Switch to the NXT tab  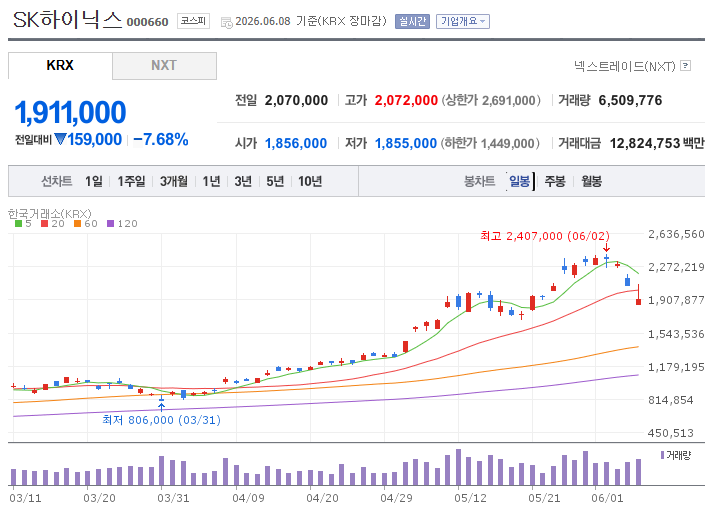[164, 66]
